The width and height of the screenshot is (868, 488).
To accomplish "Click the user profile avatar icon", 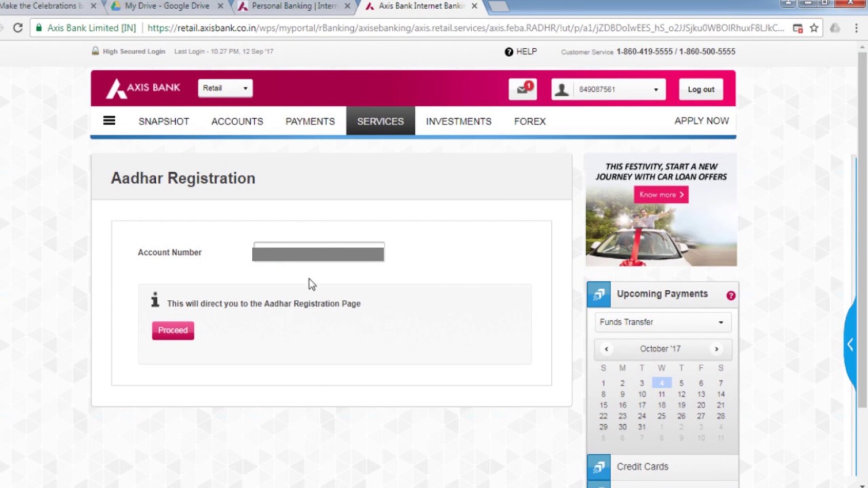I will [561, 89].
